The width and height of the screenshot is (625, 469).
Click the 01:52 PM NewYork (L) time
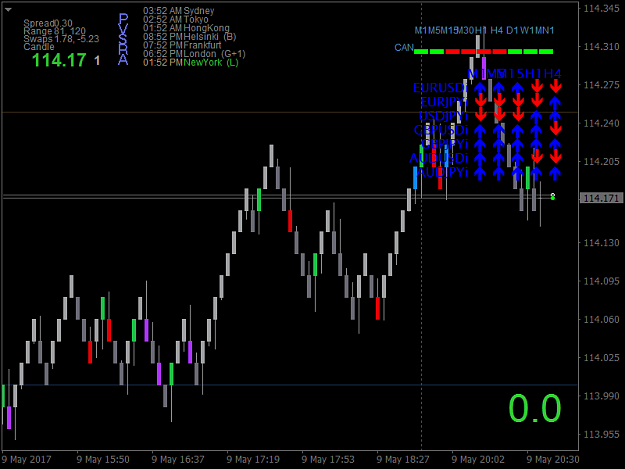[x=191, y=63]
